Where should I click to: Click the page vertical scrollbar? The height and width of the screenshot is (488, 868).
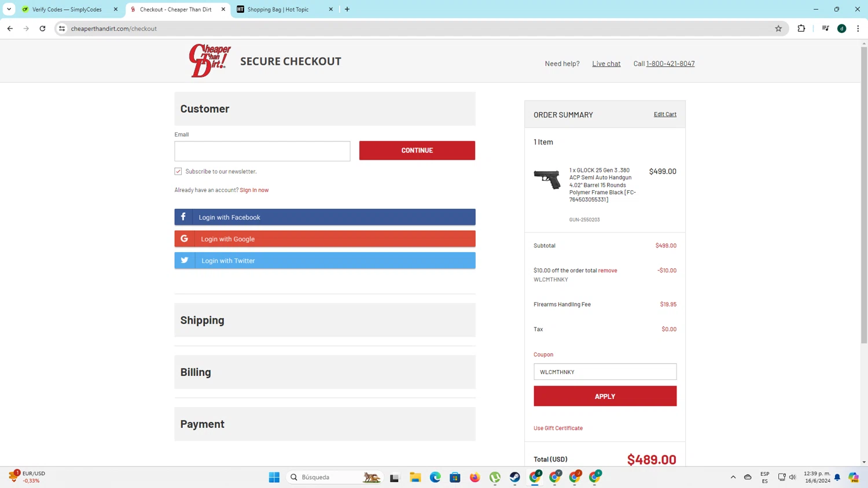tap(864, 195)
